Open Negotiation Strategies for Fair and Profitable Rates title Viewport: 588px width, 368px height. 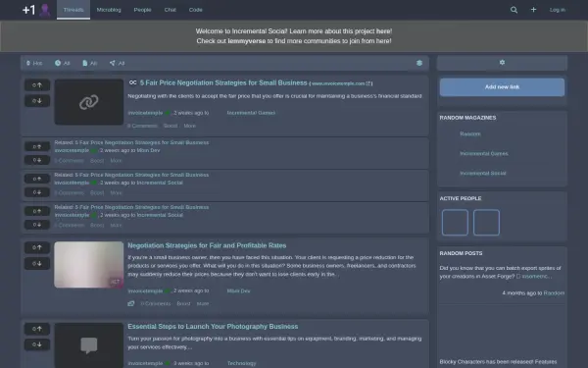(207, 245)
